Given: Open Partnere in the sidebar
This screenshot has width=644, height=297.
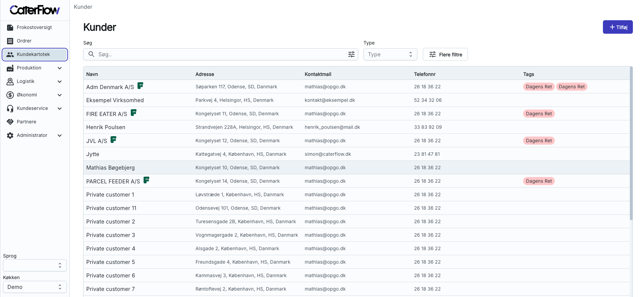Looking at the screenshot, I should (x=35, y=122).
